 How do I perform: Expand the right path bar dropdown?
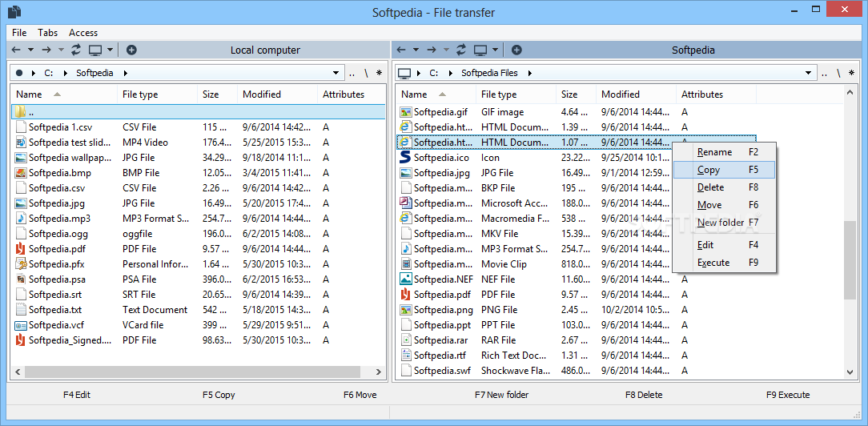click(x=808, y=73)
